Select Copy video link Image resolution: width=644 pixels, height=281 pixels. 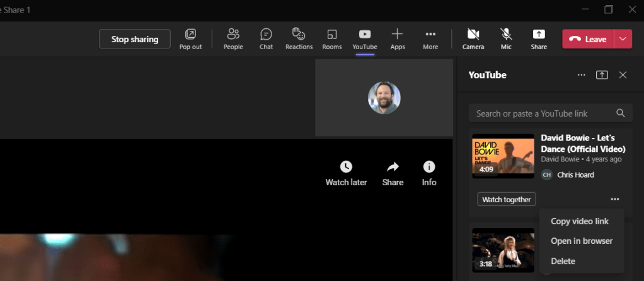tap(580, 221)
